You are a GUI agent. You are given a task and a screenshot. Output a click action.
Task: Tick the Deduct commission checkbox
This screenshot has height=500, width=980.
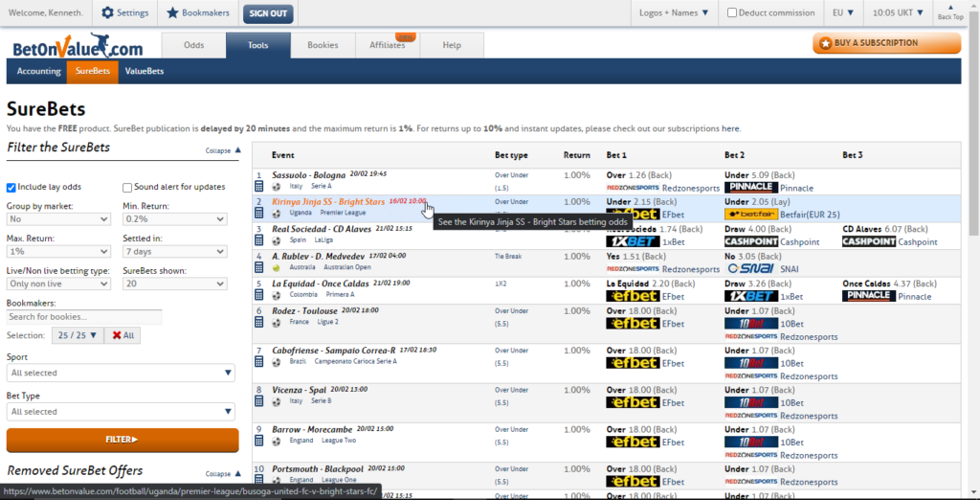coord(732,12)
